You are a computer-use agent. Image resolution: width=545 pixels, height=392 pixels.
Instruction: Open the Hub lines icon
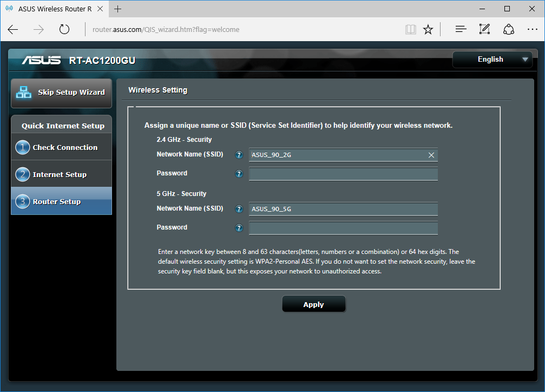pos(461,30)
